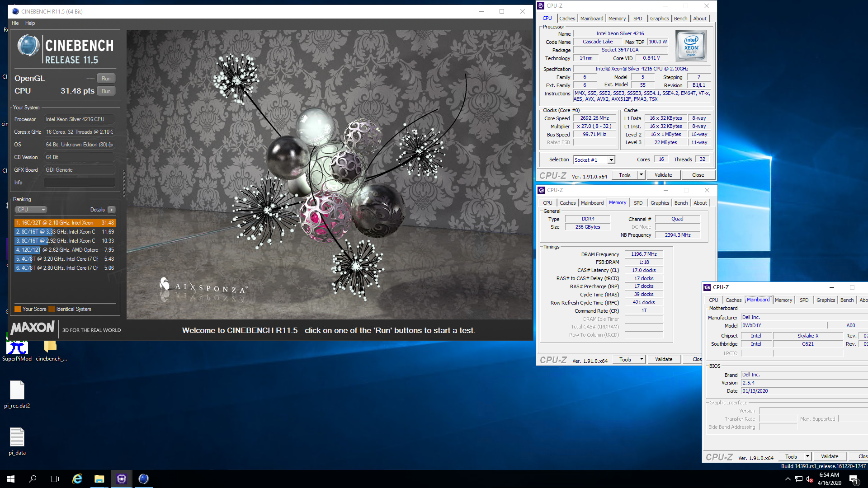This screenshot has width=868, height=488.
Task: Click Mainboard Model value 0WXD1Y
Action: [x=783, y=325]
